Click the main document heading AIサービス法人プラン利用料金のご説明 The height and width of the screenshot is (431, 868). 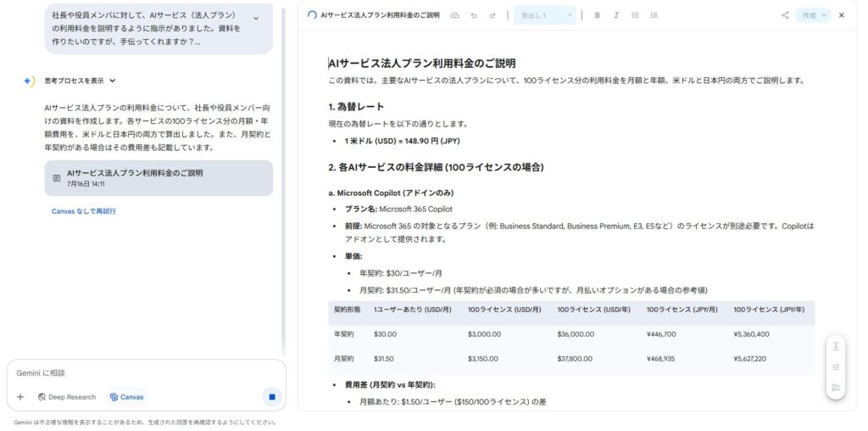point(422,63)
